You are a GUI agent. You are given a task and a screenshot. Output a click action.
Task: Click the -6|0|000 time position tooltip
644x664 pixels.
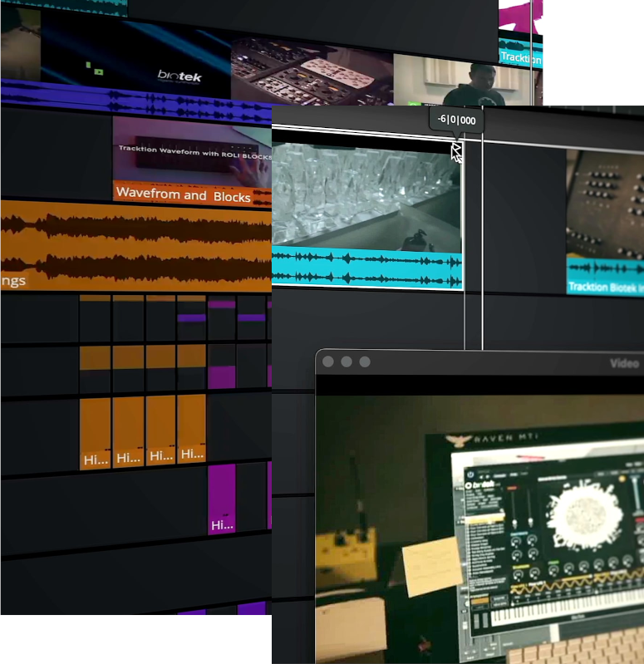[456, 120]
